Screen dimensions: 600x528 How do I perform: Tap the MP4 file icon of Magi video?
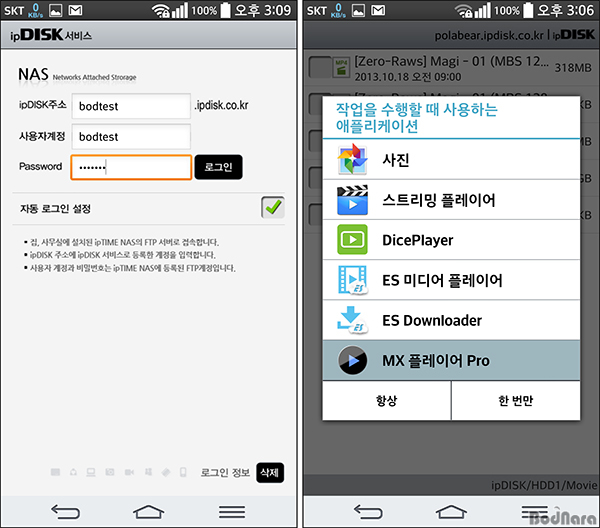coord(341,67)
